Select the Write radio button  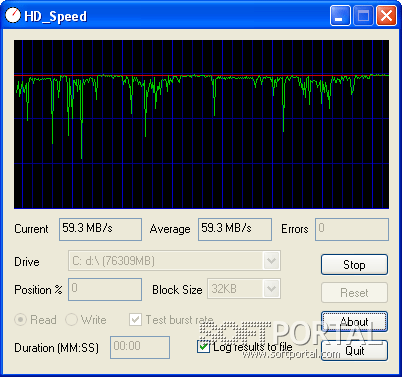coord(71,320)
